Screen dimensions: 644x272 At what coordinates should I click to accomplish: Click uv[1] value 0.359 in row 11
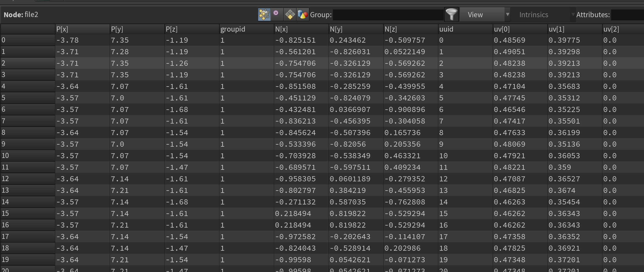pyautogui.click(x=560, y=167)
